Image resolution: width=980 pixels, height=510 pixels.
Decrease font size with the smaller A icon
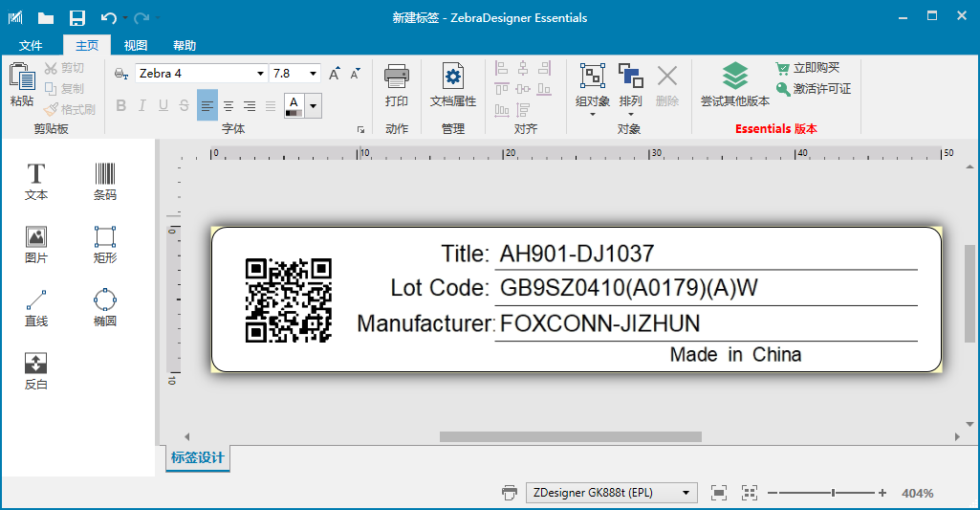pos(355,74)
